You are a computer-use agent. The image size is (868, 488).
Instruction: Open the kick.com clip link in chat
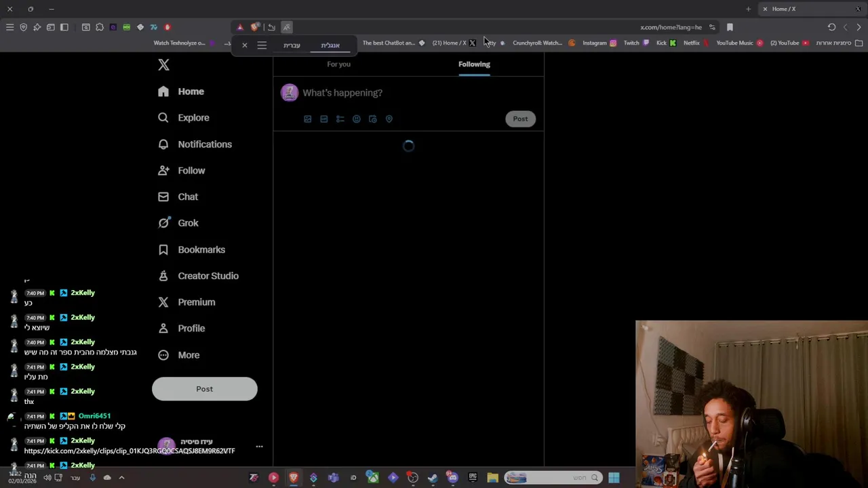(x=130, y=451)
